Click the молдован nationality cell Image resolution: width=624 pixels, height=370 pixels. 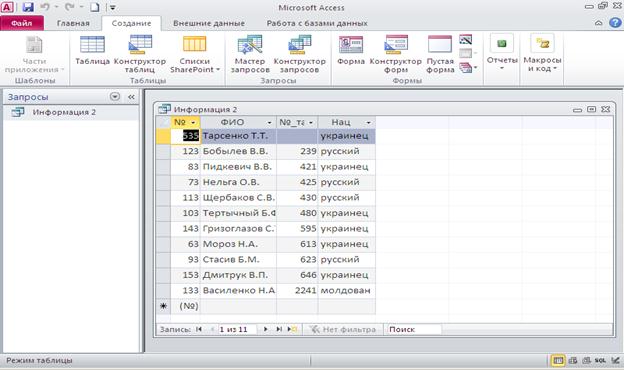[346, 290]
